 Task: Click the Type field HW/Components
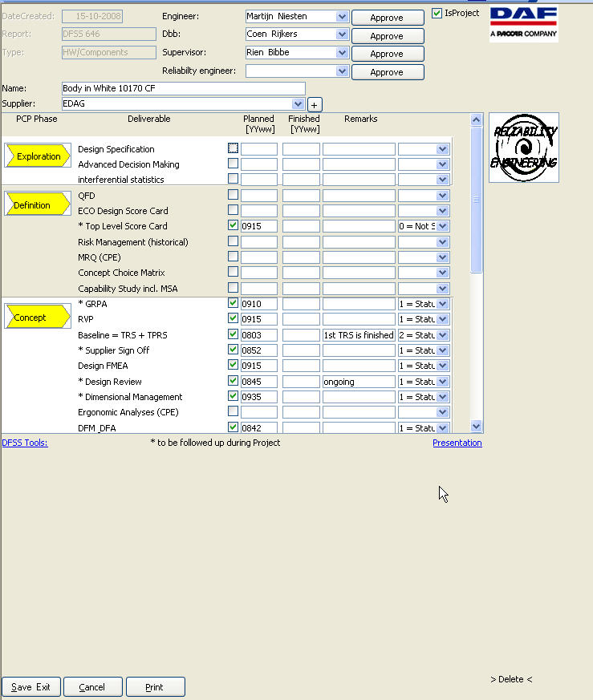[x=109, y=52]
